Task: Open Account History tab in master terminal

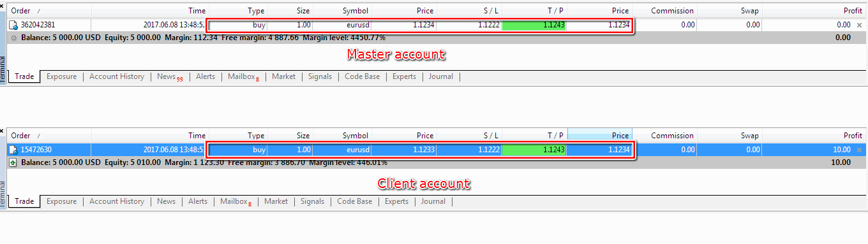Action: (x=117, y=76)
